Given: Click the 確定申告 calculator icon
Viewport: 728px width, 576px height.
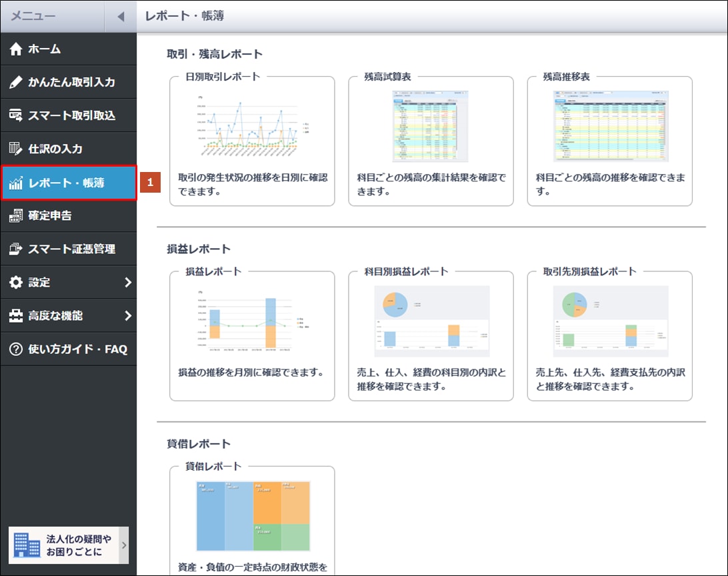Looking at the screenshot, I should coord(16,216).
